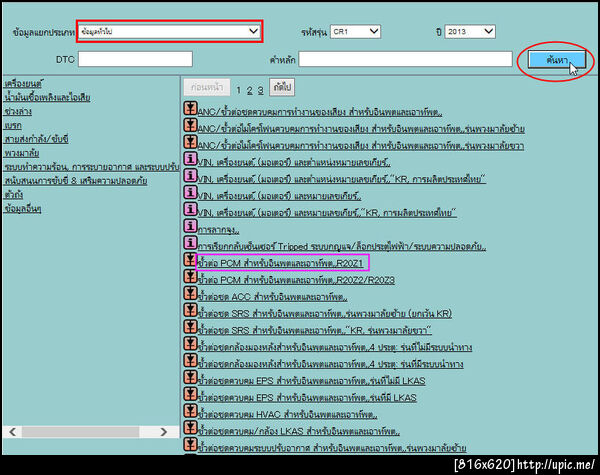Click info icon for VIN และตำแหน่งหมายเลขเกียร์ first row
600x475 pixels.
(x=190, y=159)
